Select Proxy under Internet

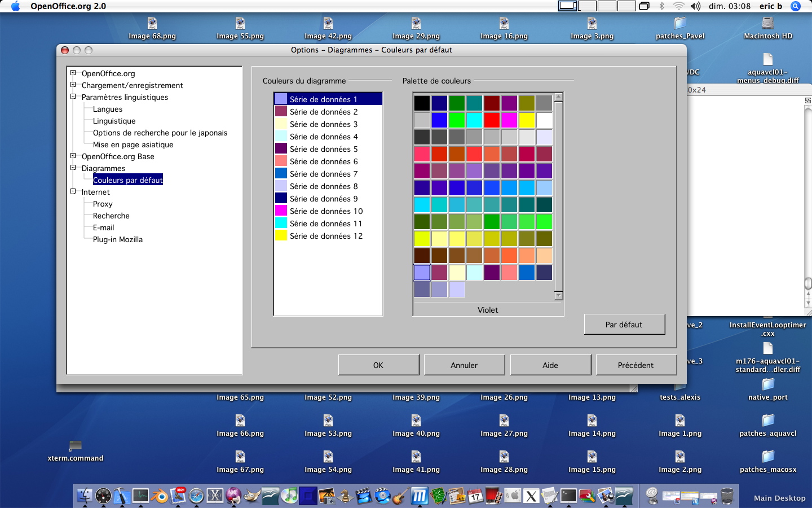tap(103, 204)
